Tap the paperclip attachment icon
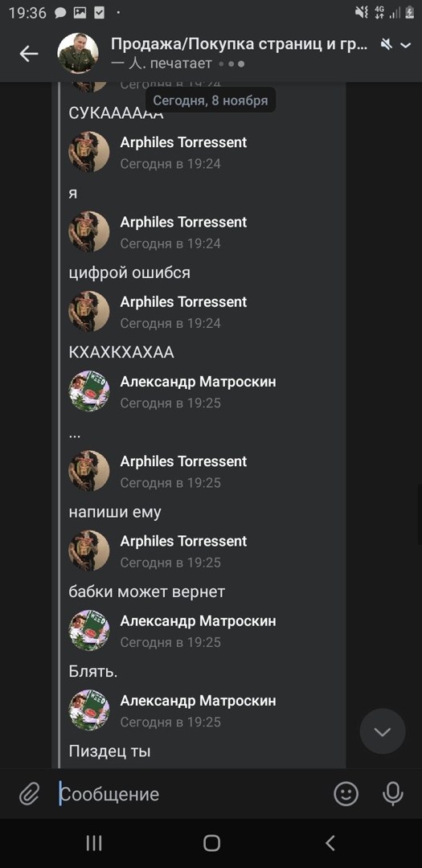This screenshot has height=868, width=422. [x=28, y=794]
